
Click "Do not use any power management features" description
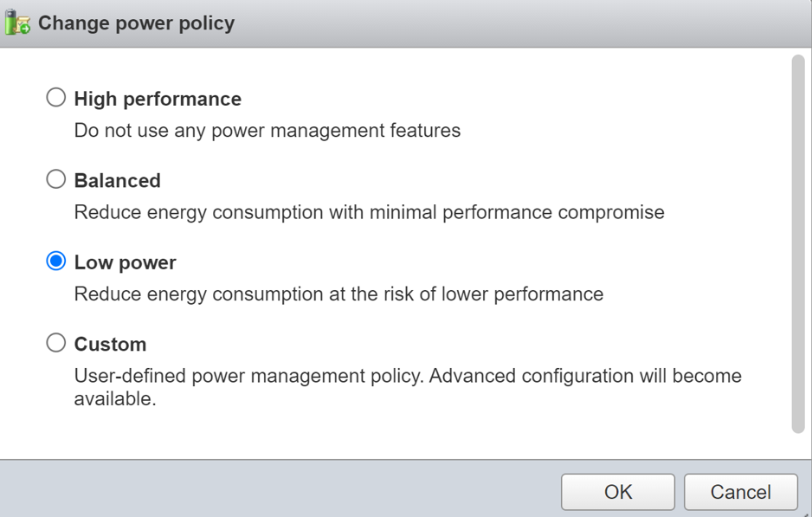pyautogui.click(x=267, y=131)
